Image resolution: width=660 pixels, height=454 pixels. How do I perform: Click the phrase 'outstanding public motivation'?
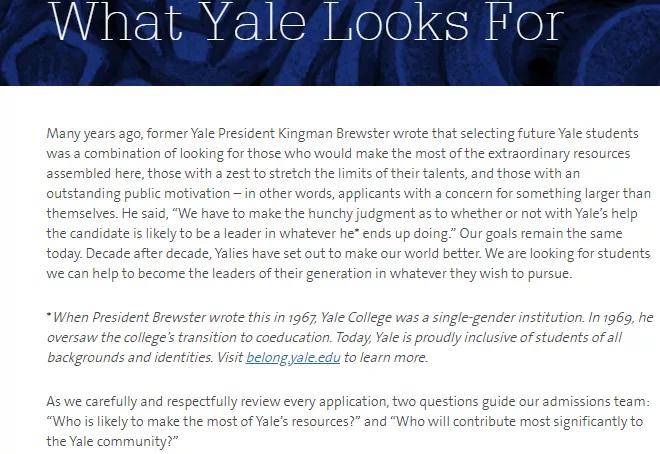pyautogui.click(x=138, y=194)
